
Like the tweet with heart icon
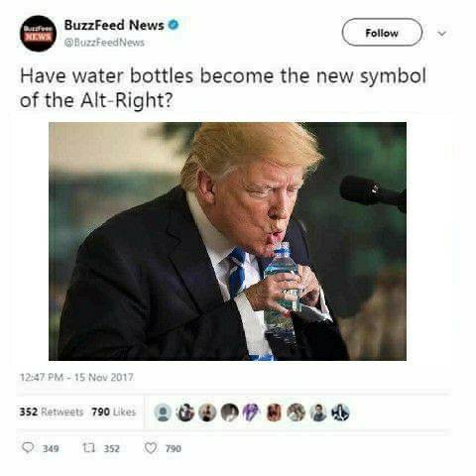point(151,448)
